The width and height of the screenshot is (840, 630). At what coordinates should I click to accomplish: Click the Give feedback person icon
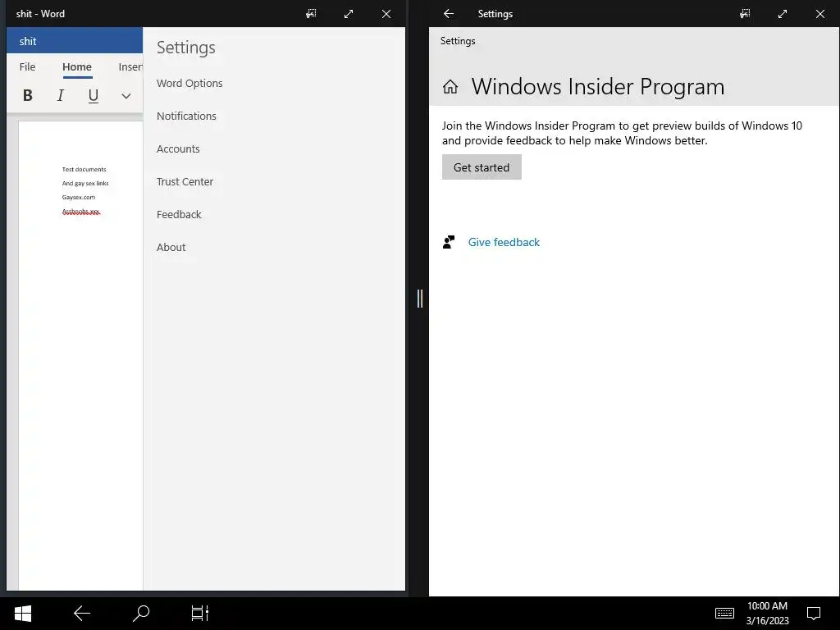(x=449, y=242)
